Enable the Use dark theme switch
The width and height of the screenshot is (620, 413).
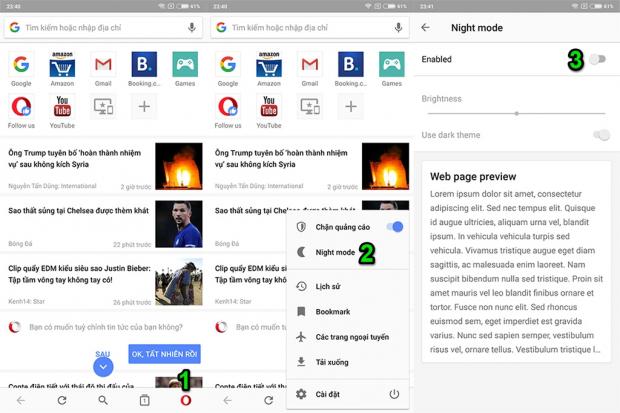[x=600, y=134]
